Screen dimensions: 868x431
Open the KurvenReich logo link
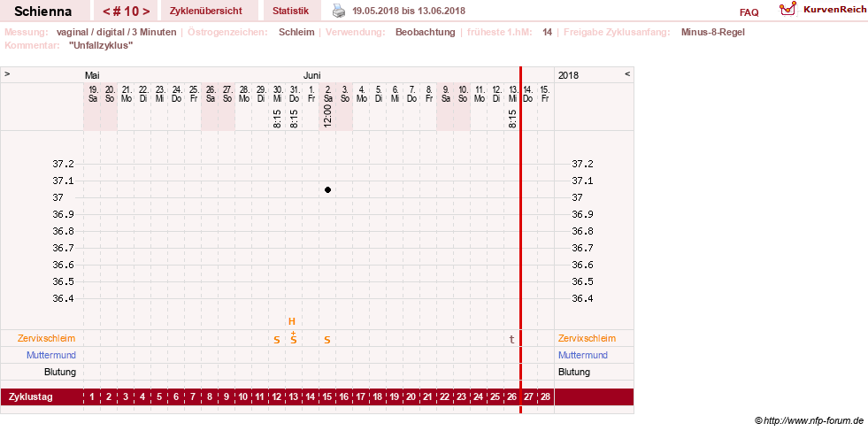823,10
